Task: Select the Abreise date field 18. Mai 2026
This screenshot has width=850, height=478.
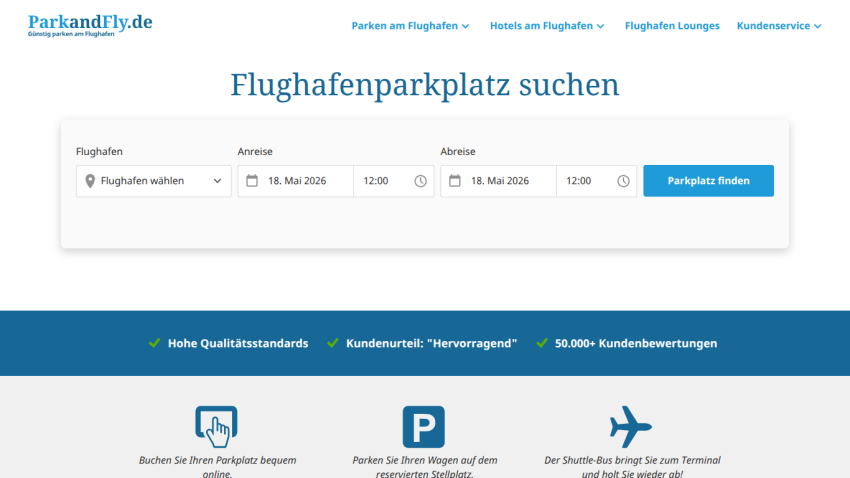Action: pos(498,181)
